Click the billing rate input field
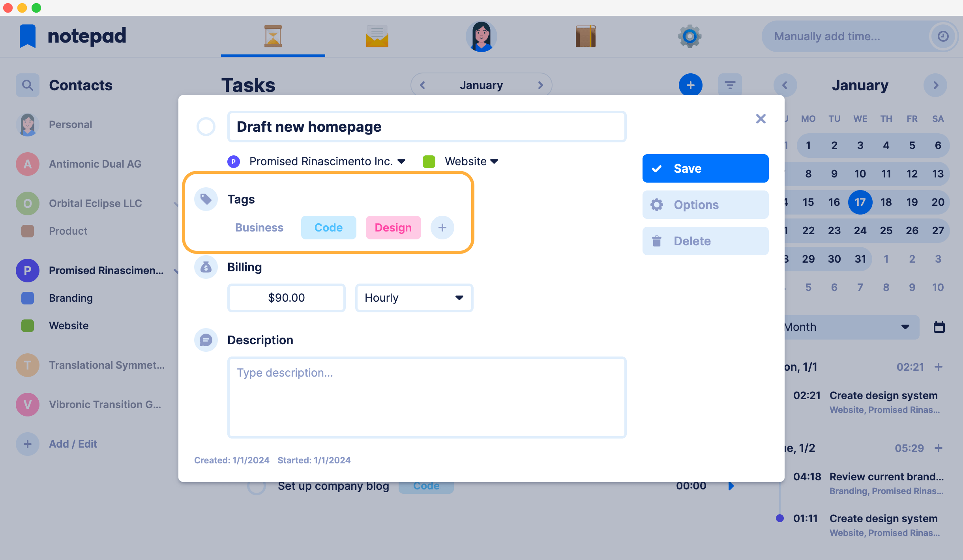This screenshot has width=963, height=560. (x=286, y=297)
